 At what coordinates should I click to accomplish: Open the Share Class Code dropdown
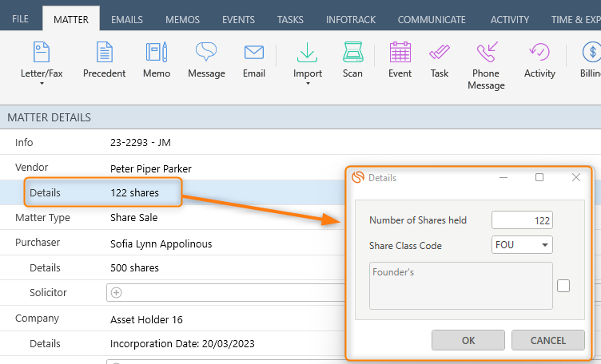point(545,245)
